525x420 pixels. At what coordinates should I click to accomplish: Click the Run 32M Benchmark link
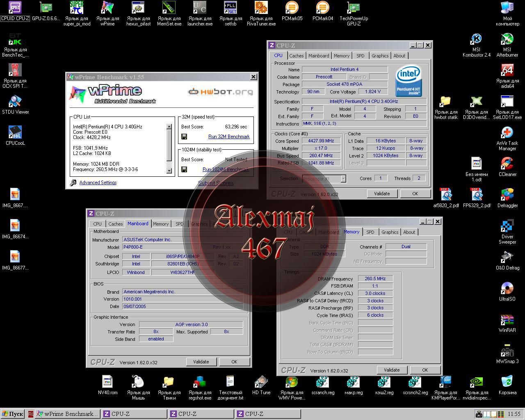pyautogui.click(x=229, y=137)
